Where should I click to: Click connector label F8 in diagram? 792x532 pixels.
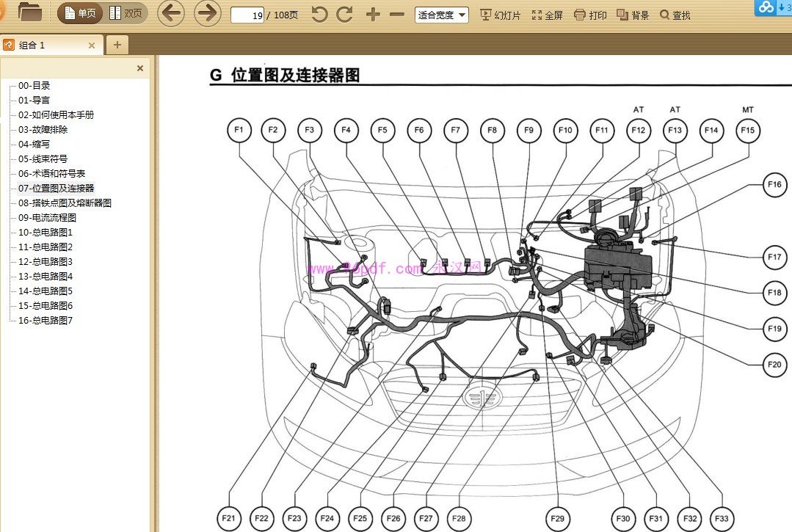coord(492,130)
